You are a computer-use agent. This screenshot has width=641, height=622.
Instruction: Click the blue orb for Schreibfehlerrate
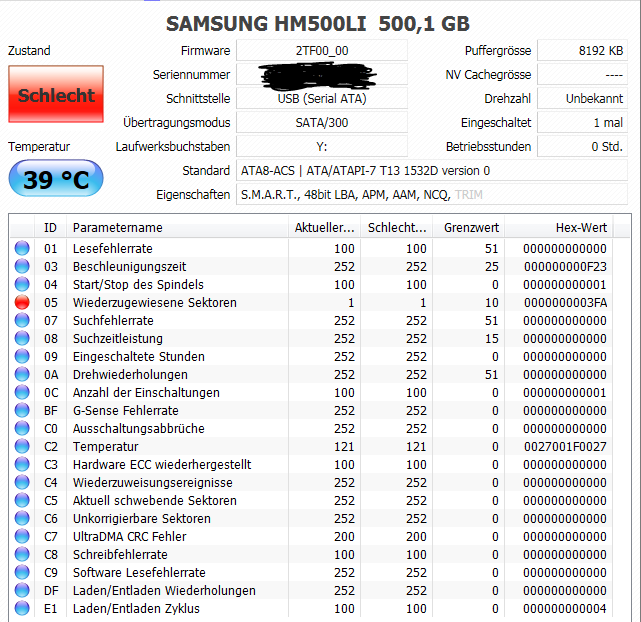(22, 554)
